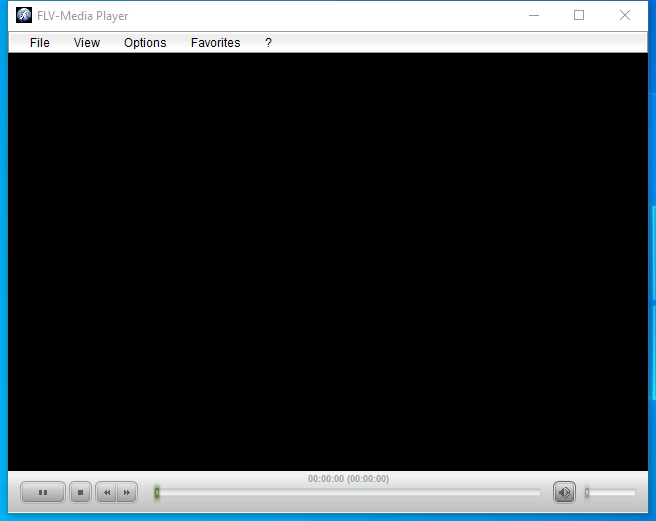Image resolution: width=656 pixels, height=521 pixels.
Task: Rewind using the backward arrows button
Action: pos(106,492)
